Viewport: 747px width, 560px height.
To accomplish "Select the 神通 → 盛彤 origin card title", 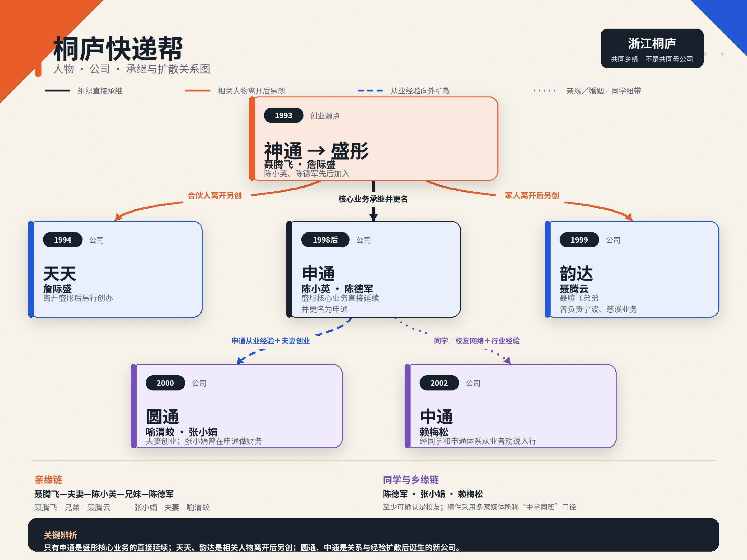I will click(316, 151).
